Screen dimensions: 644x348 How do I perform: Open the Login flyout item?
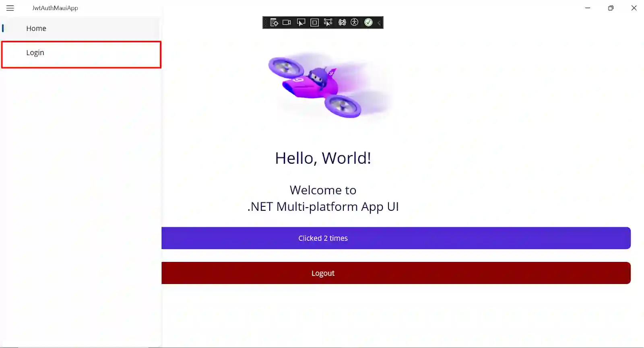(35, 53)
